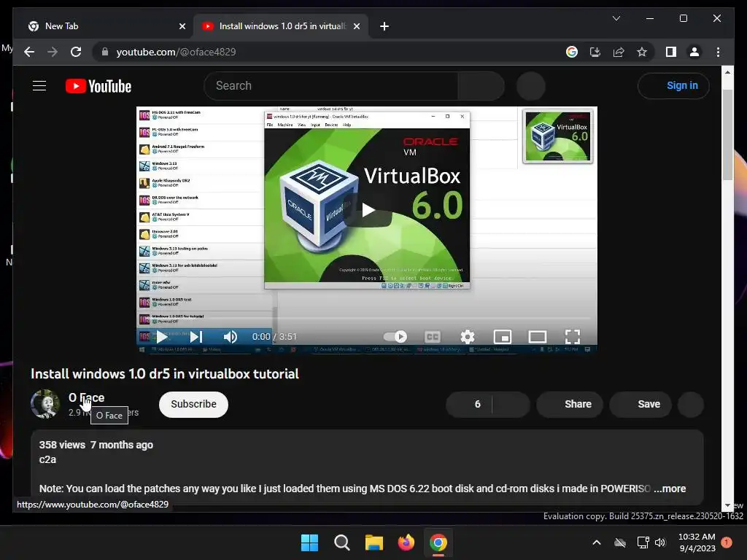Open Firefox from the taskbar
Screen dimensions: 747x560
(x=406, y=542)
